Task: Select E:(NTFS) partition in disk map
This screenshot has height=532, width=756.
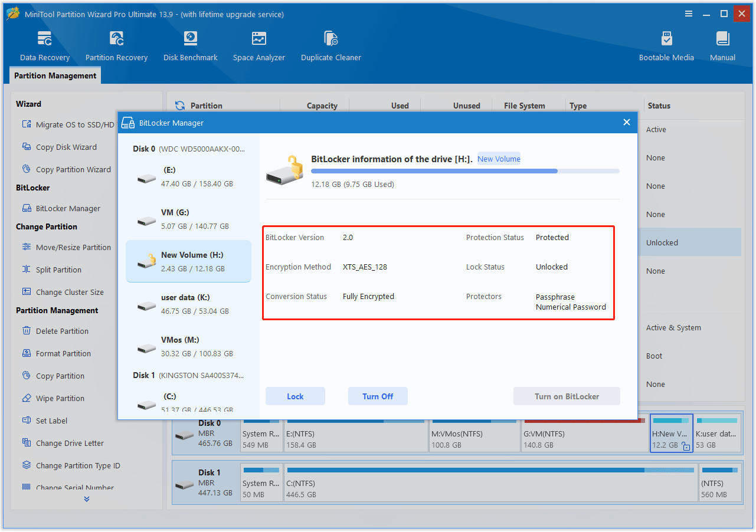Action: pos(356,433)
